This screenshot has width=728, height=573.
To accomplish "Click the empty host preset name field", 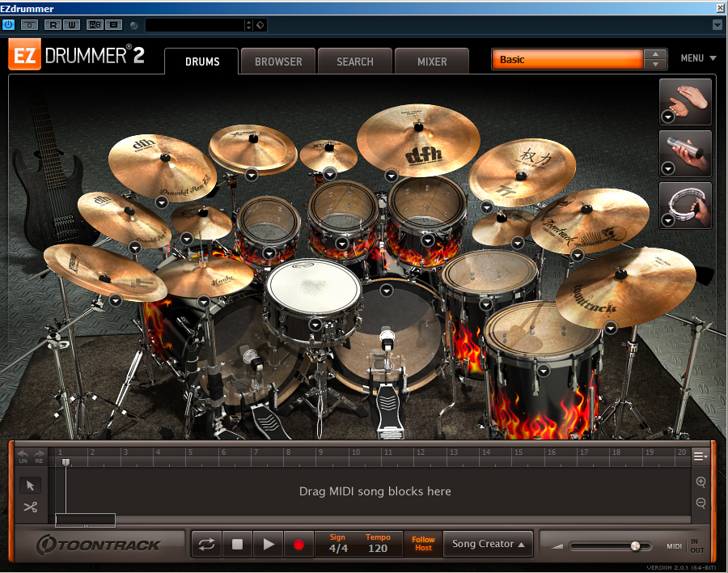I will pyautogui.click(x=195, y=25).
